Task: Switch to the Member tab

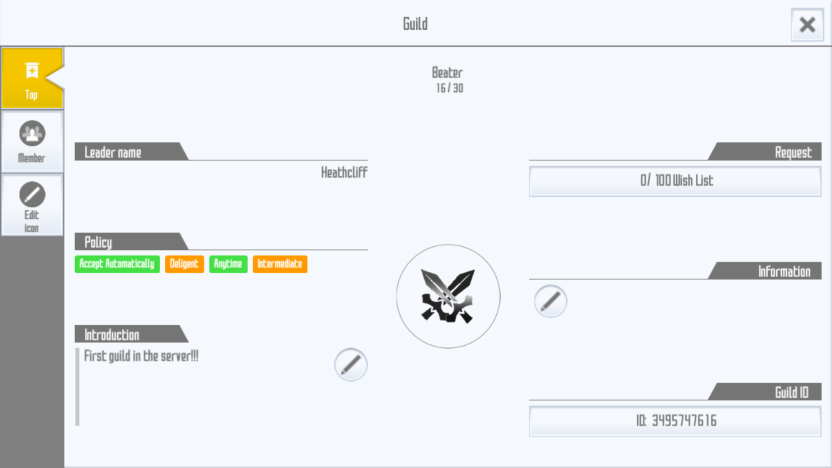Action: 32,142
